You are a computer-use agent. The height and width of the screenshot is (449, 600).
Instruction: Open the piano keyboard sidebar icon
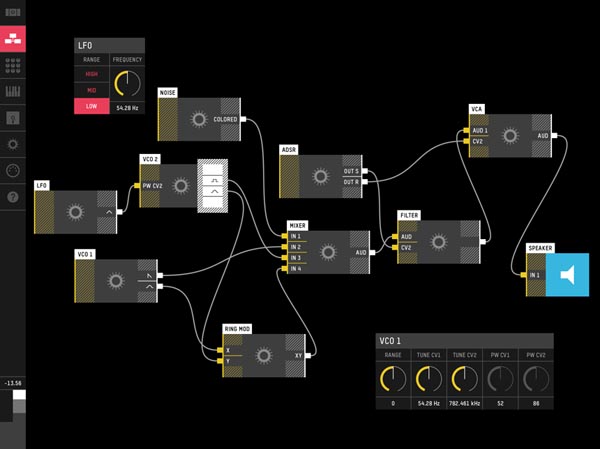(x=13, y=91)
